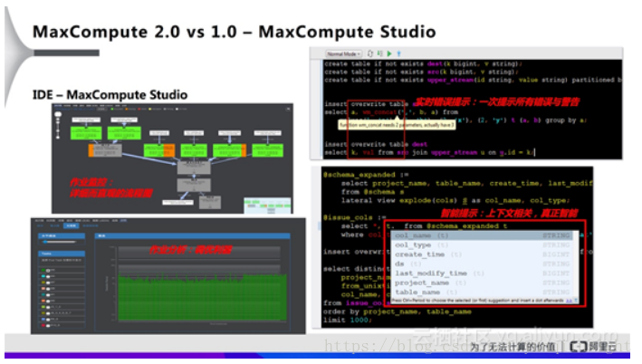The height and width of the screenshot is (364, 642).
Task: Select the highlighted blue tab in analysis window
Action: tap(72, 226)
